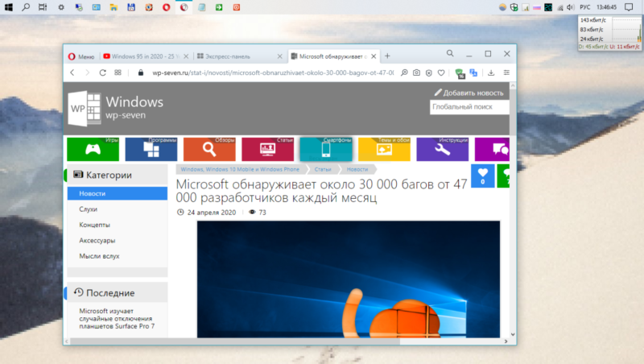The width and height of the screenshot is (644, 364).
Task: Open Speed Dial start page grid icon
Action: point(118,72)
